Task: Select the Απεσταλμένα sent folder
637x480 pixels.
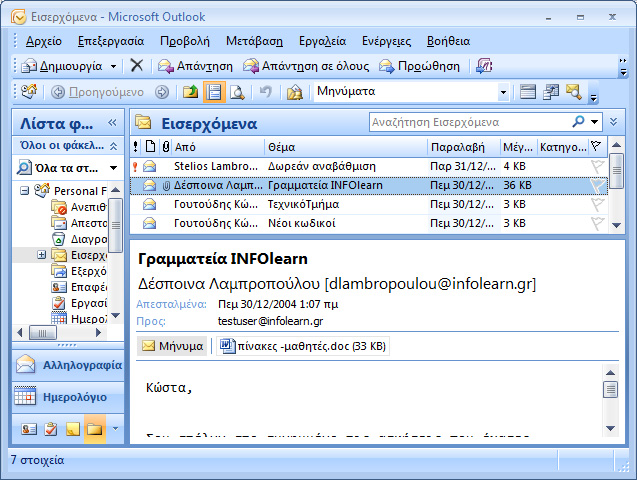Action: [79, 223]
